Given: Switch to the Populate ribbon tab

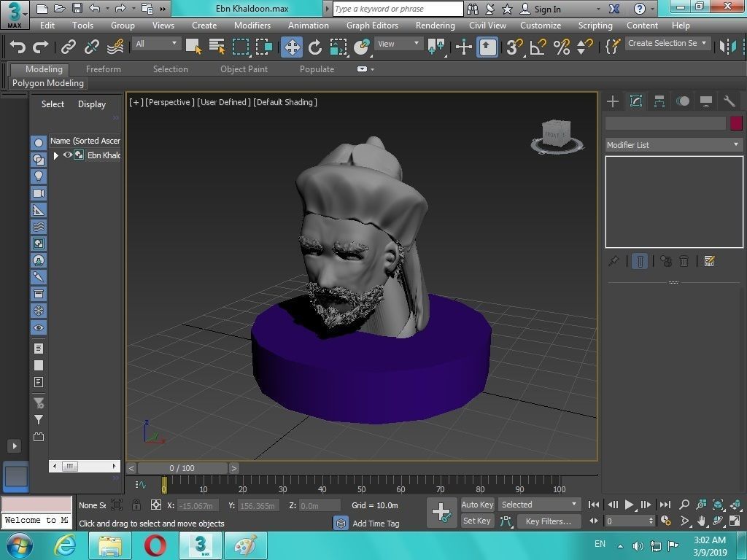Looking at the screenshot, I should click(x=317, y=69).
